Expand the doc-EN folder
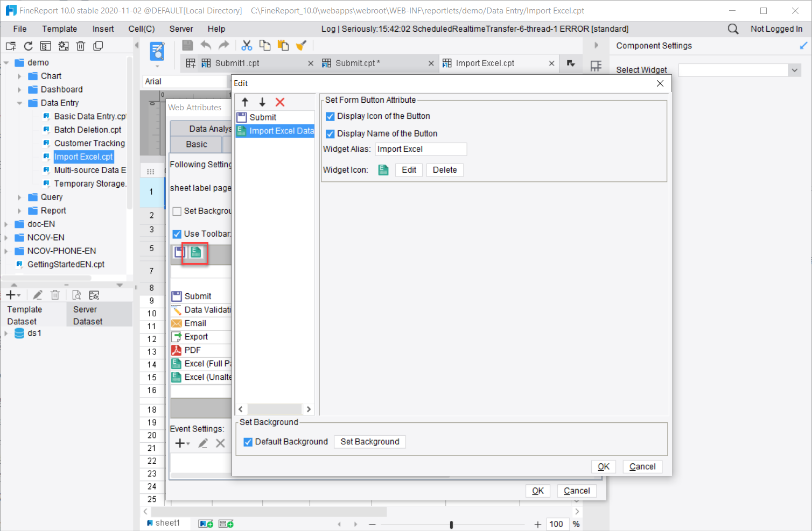Viewport: 812px width, 531px height. click(6, 224)
